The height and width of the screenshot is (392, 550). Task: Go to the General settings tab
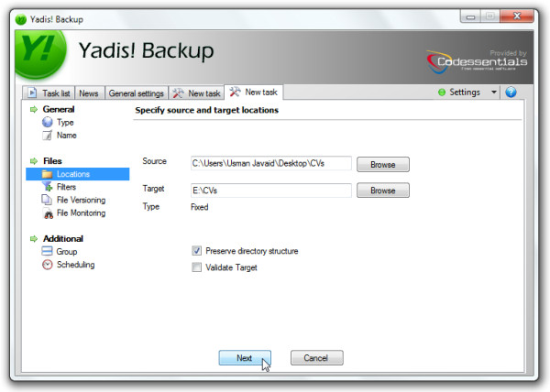136,93
